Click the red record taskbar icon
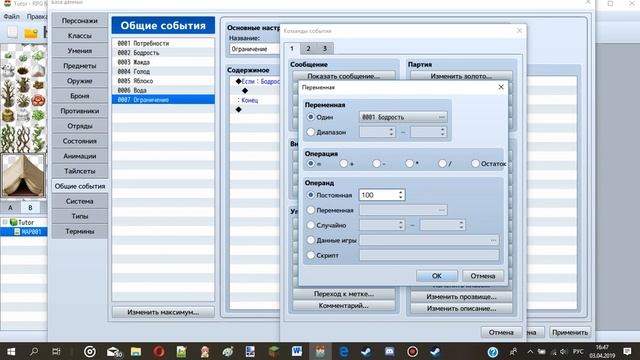Viewport: 640px width, 360px height. click(x=412, y=351)
